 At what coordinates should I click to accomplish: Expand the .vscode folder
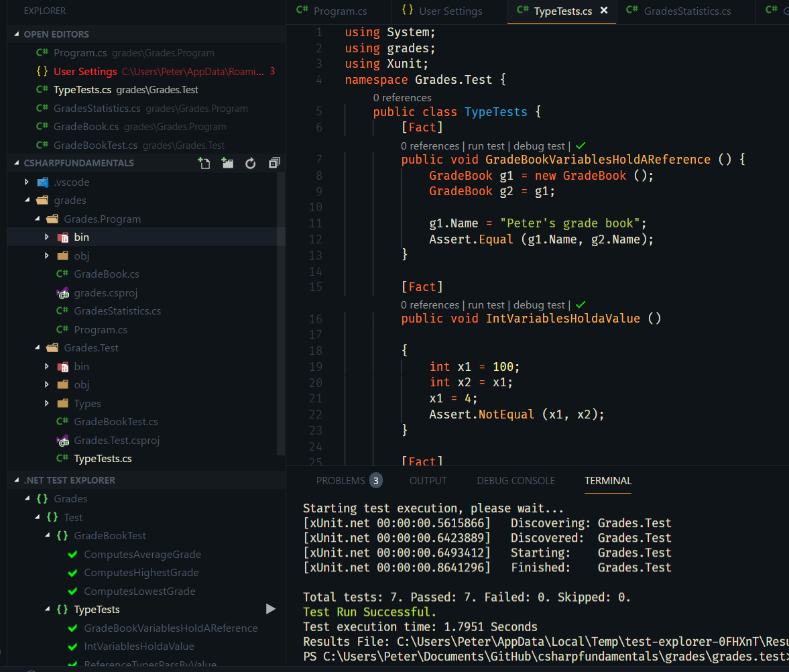pos(27,182)
